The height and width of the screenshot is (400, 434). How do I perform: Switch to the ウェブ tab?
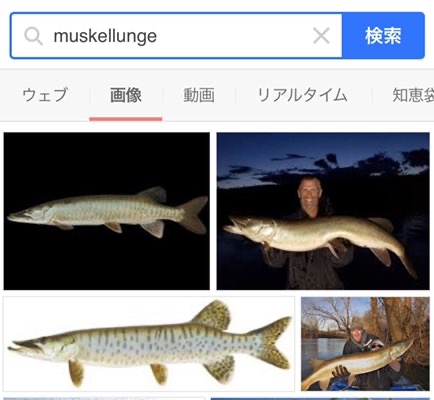click(45, 95)
